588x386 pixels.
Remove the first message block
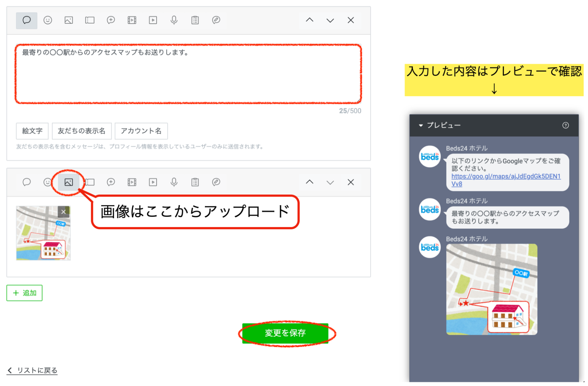[x=351, y=20]
